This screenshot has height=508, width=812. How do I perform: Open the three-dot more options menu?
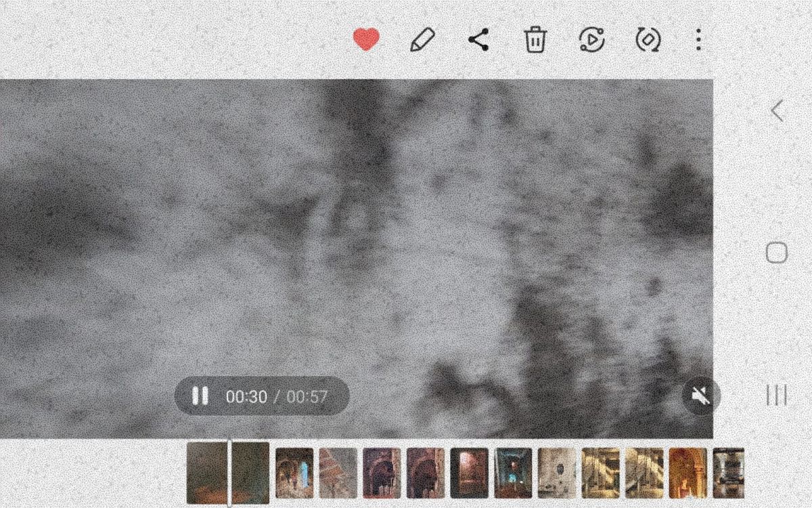pos(698,40)
